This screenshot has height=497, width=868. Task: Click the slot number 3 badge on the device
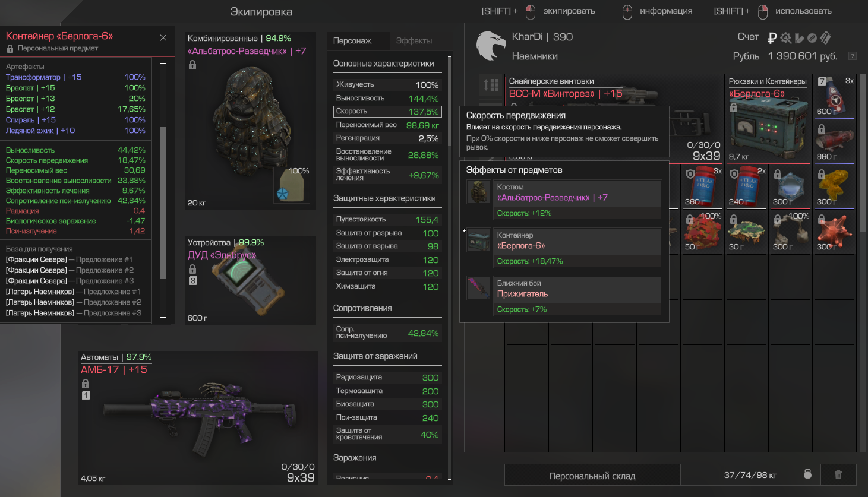193,281
